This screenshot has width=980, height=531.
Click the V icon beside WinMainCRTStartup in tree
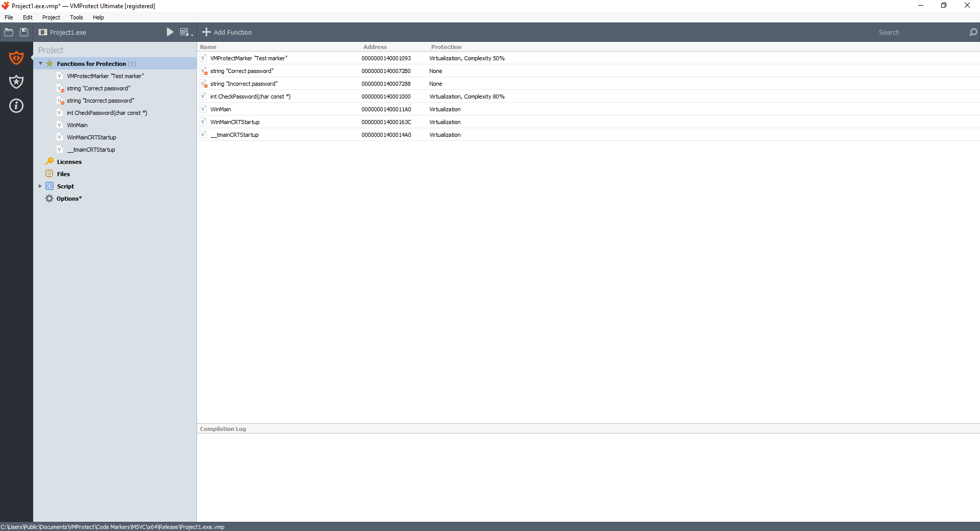(60, 137)
